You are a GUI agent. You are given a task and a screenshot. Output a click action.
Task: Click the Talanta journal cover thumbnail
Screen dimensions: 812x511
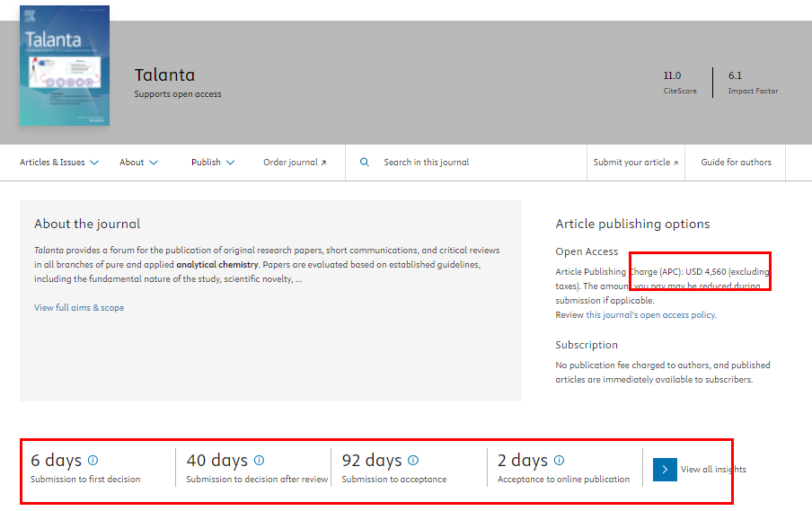[65, 67]
